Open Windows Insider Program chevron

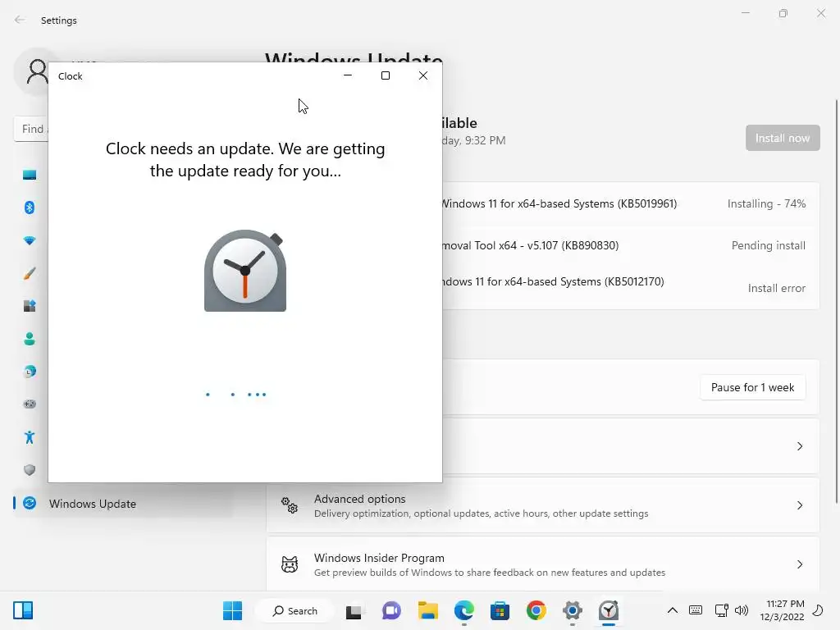tap(799, 564)
